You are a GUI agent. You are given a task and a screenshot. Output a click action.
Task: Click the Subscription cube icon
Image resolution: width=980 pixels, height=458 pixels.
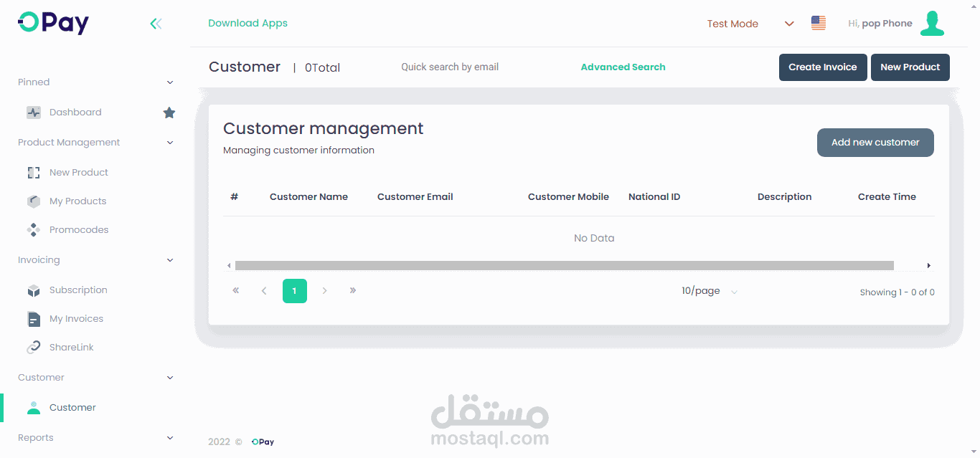[34, 290]
